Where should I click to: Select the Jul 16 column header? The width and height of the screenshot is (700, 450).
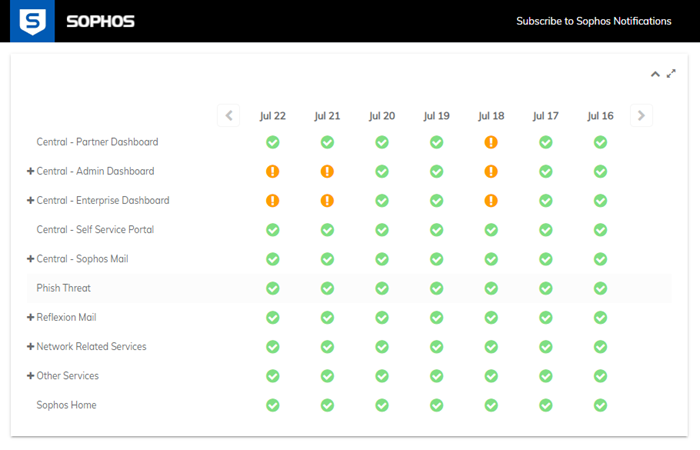click(600, 116)
